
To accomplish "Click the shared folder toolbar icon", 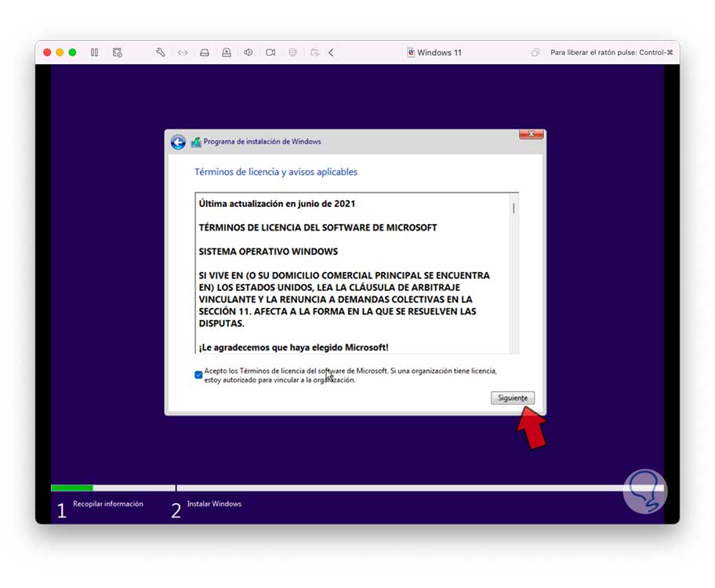I will click(314, 53).
